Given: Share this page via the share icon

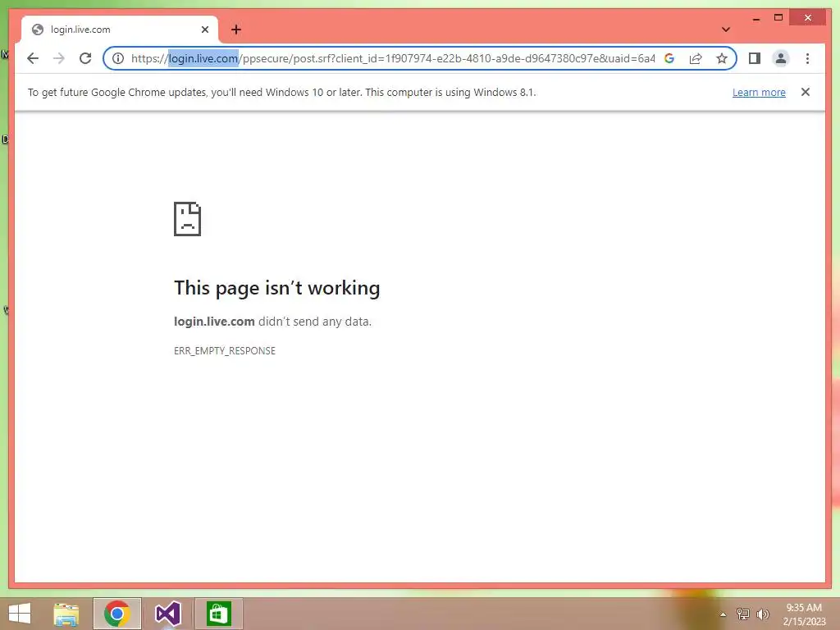Looking at the screenshot, I should click(696, 58).
